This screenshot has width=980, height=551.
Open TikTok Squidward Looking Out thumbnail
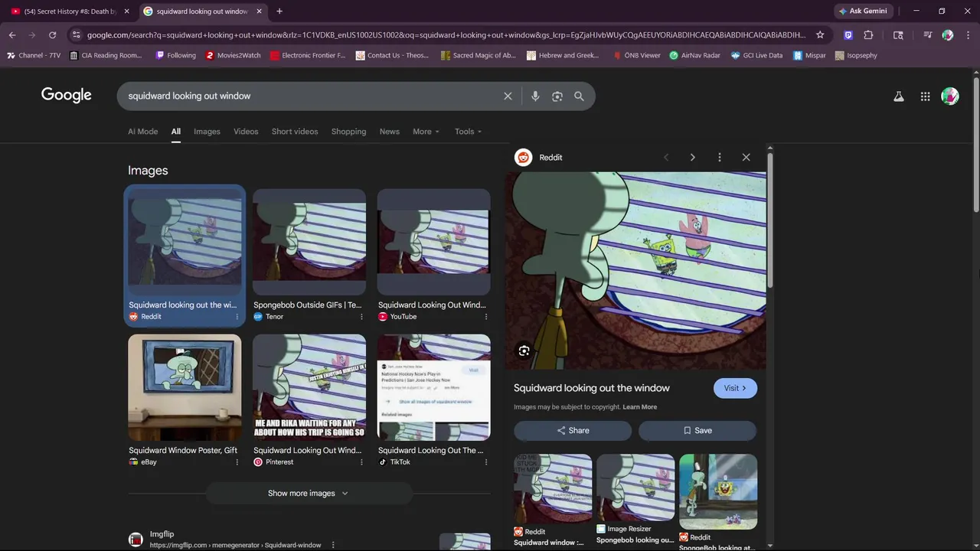tap(433, 387)
